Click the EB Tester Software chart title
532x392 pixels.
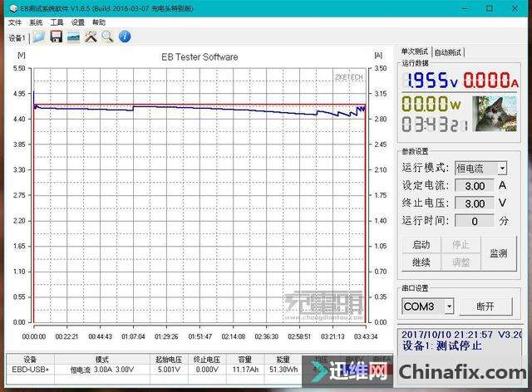[199, 57]
